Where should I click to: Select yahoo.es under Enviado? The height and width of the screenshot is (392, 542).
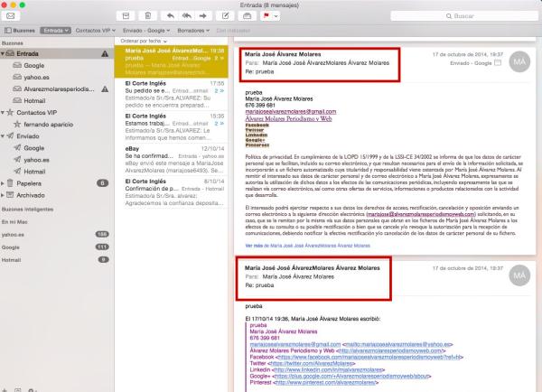click(x=36, y=159)
